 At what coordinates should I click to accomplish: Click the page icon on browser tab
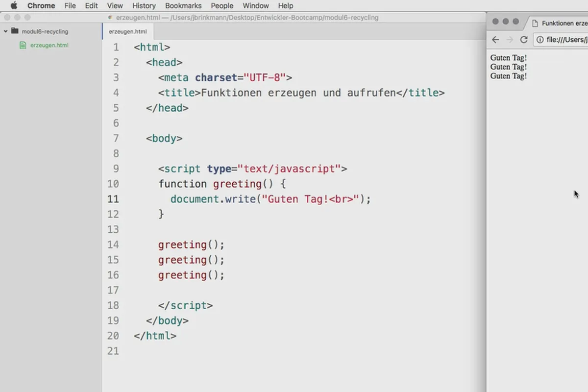click(535, 23)
